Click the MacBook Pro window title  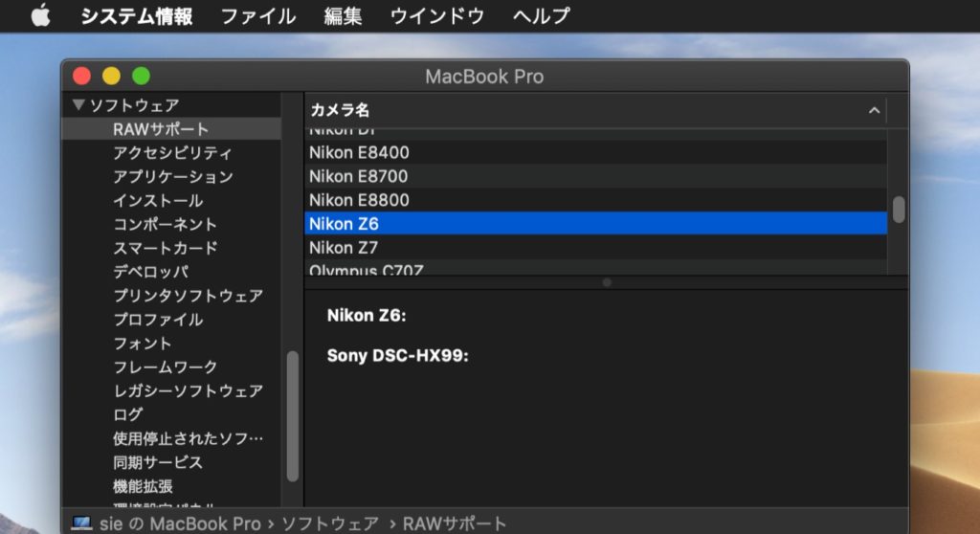coord(484,77)
